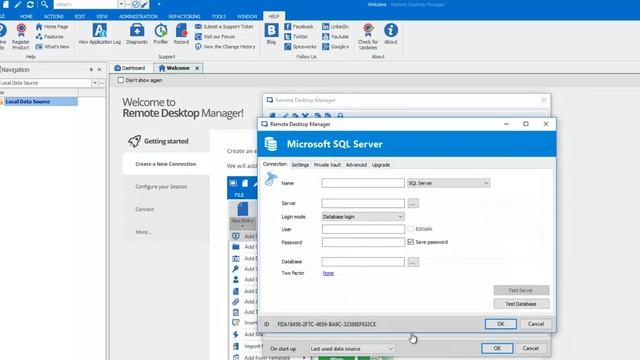Select Local Data Source in navigation tree
Image resolution: width=640 pixels, height=360 pixels.
point(28,102)
